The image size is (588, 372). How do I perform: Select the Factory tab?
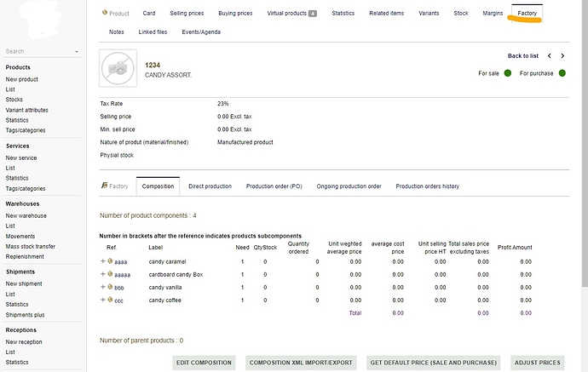(527, 13)
